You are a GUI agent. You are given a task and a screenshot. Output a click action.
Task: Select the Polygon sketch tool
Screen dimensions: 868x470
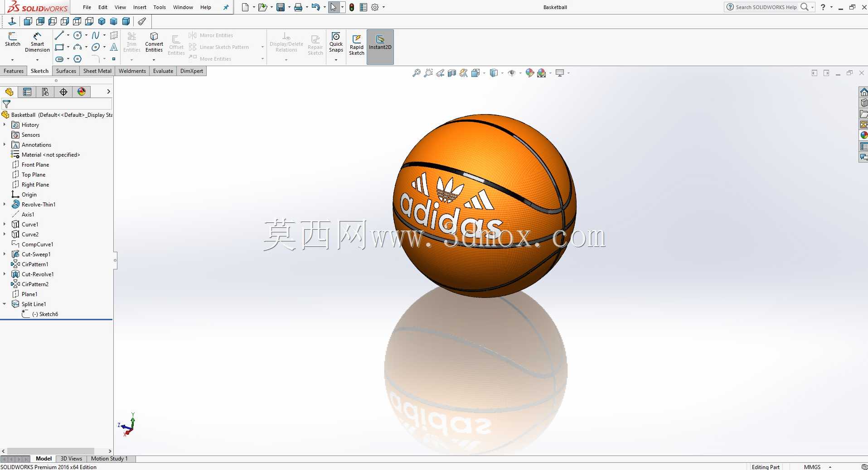(x=78, y=59)
